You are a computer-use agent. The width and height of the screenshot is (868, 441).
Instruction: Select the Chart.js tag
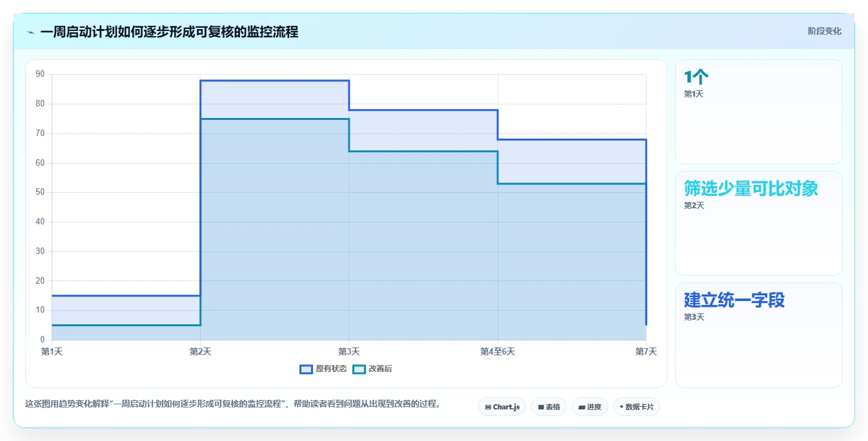pyautogui.click(x=502, y=407)
